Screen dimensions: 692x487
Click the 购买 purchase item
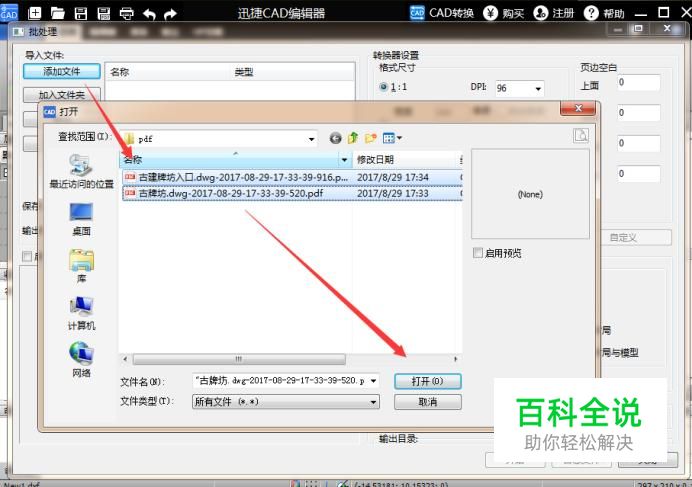(503, 13)
